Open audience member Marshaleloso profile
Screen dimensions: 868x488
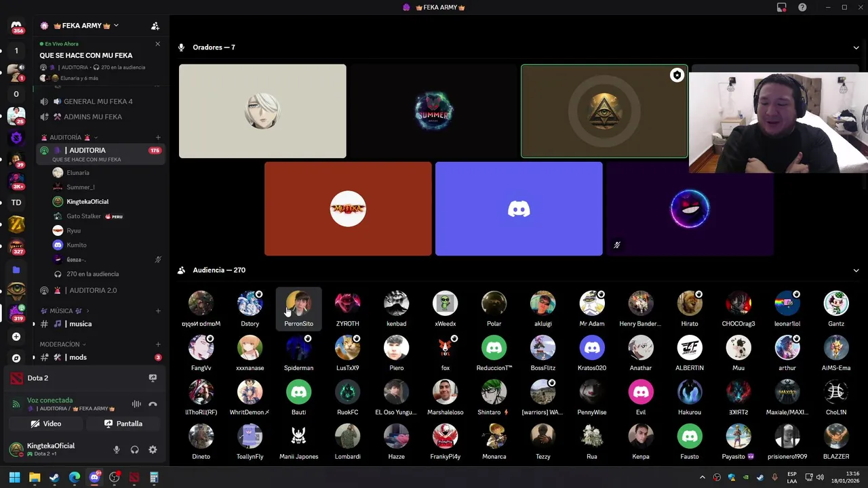(445, 398)
